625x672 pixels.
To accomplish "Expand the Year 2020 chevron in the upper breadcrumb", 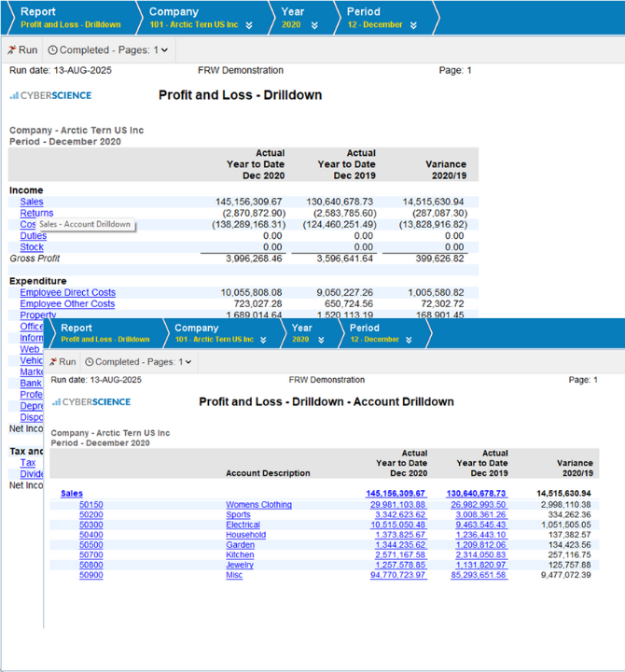I will pyautogui.click(x=314, y=25).
